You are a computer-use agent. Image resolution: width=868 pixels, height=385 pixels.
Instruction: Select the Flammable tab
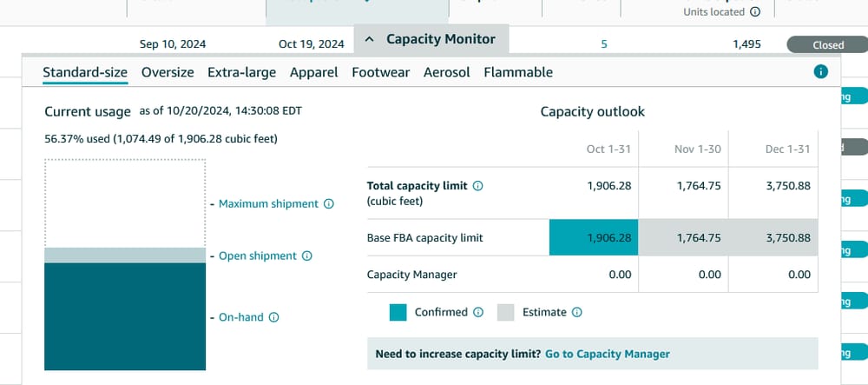point(518,72)
